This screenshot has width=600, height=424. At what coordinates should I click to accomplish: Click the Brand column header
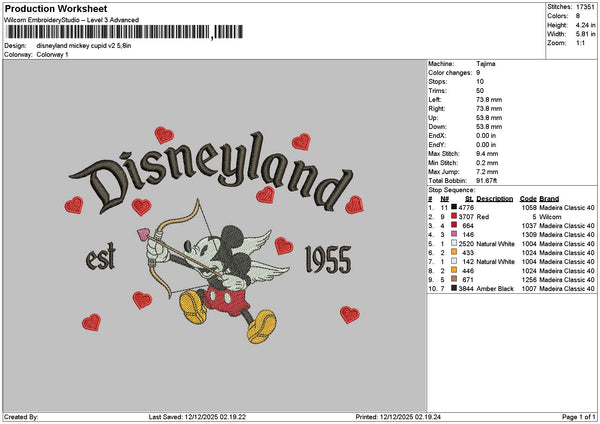(550, 198)
